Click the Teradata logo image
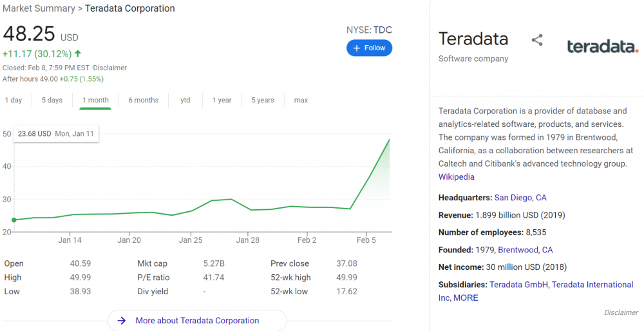Image resolution: width=644 pixels, height=331 pixels. [x=602, y=46]
